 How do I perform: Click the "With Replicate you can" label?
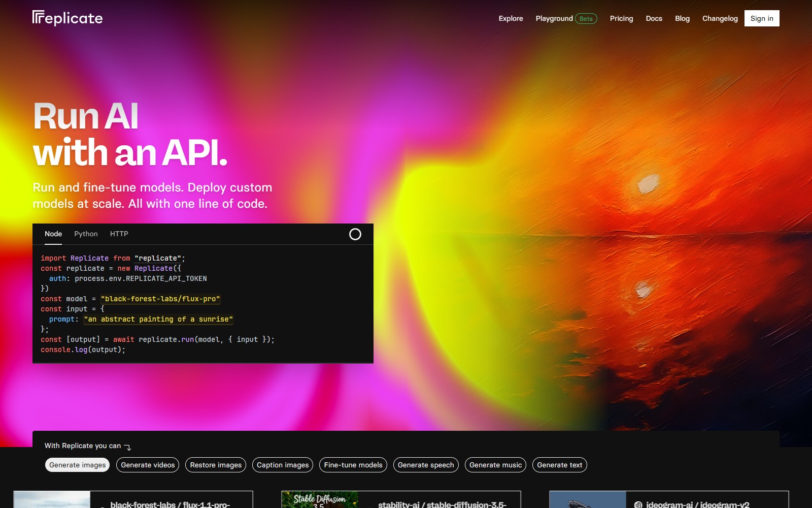pyautogui.click(x=83, y=446)
